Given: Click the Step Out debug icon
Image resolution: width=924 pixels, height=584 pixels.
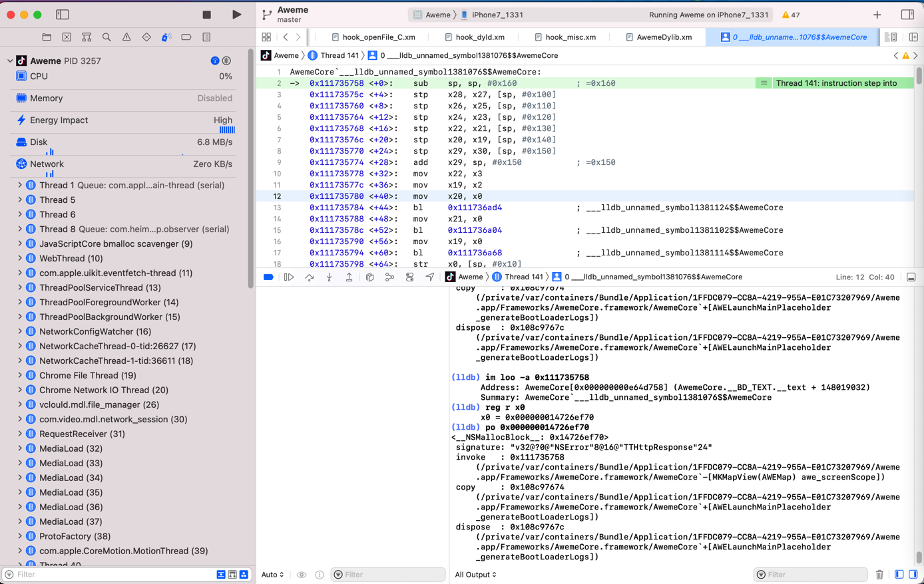Looking at the screenshot, I should tap(349, 277).
